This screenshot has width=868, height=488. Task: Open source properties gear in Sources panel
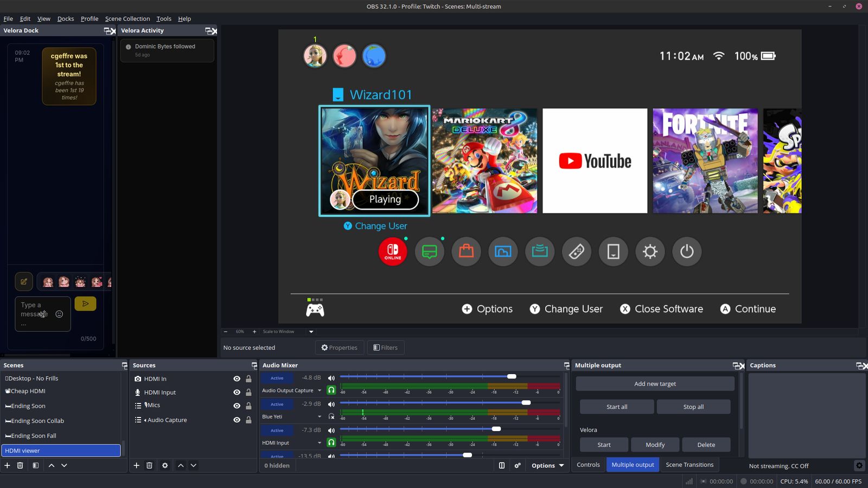pos(165,465)
